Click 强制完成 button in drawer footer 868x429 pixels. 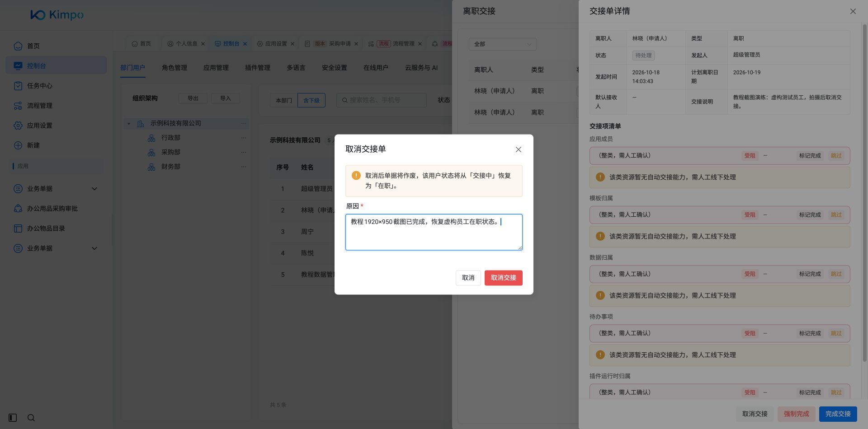click(x=796, y=414)
